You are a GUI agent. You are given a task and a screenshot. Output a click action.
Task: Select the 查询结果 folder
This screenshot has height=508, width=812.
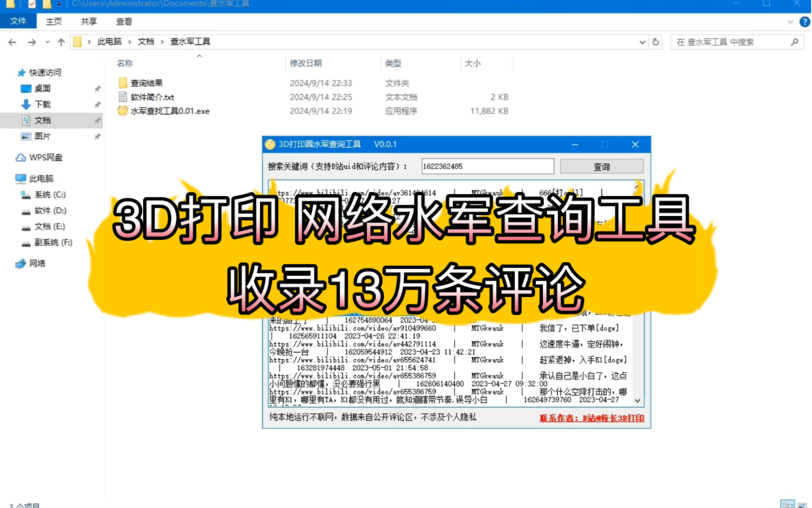[146, 83]
